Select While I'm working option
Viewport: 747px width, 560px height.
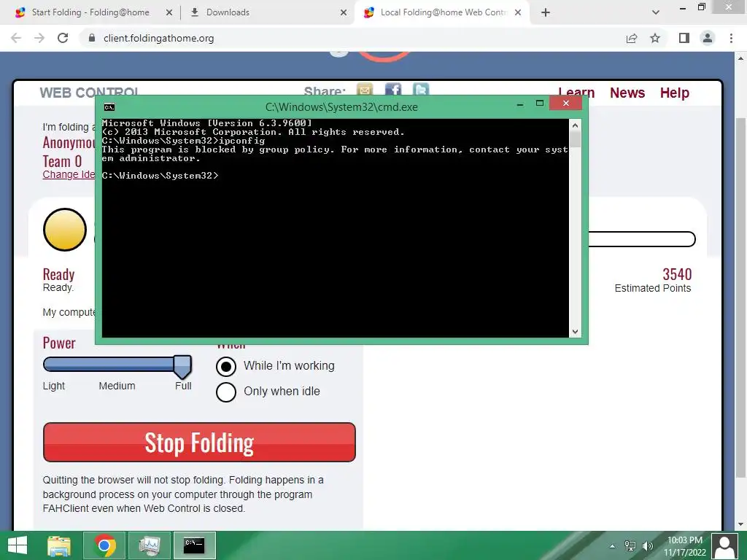(226, 366)
